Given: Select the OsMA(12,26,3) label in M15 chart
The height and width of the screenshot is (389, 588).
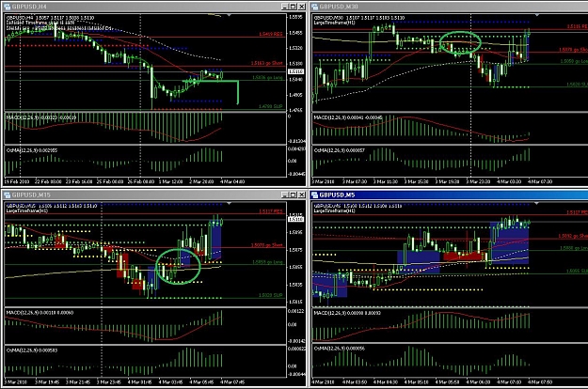Looking at the screenshot, I should click(x=31, y=350).
